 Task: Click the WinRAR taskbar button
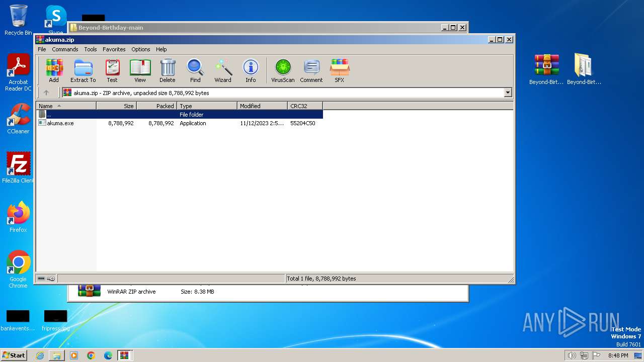click(x=124, y=355)
